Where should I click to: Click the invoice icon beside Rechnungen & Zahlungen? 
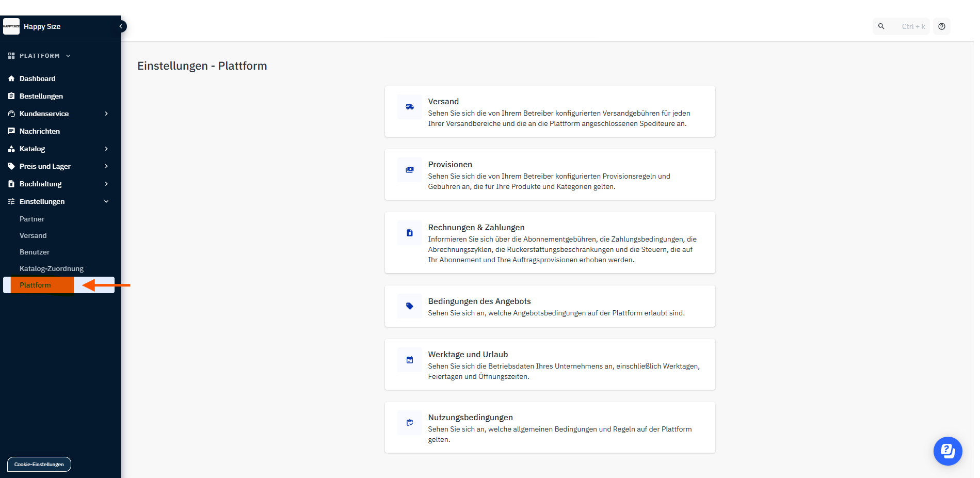409,233
